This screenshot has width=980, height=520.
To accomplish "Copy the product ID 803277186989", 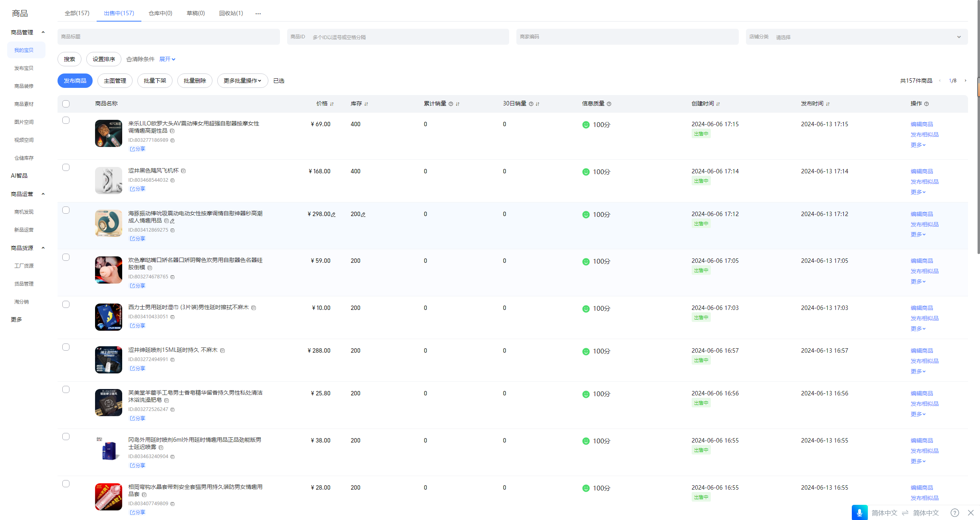I will click(173, 141).
